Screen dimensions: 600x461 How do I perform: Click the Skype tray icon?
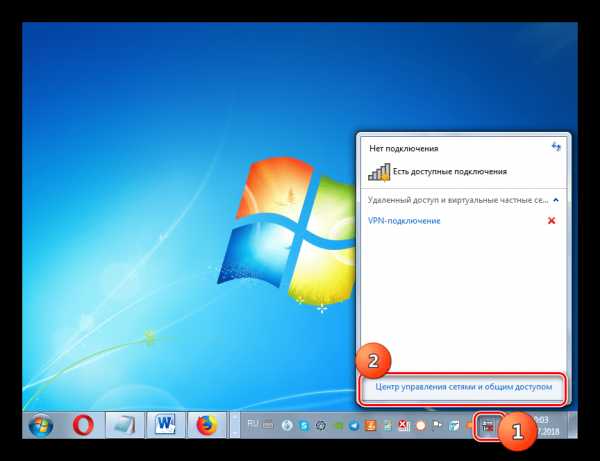(x=304, y=425)
